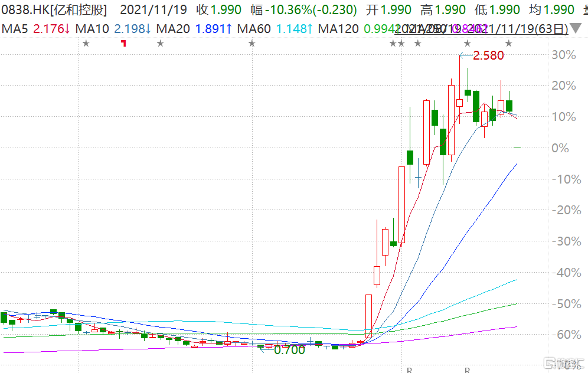Click the 30% axis label
Viewport: 588px width, 373px height.
tap(564, 55)
